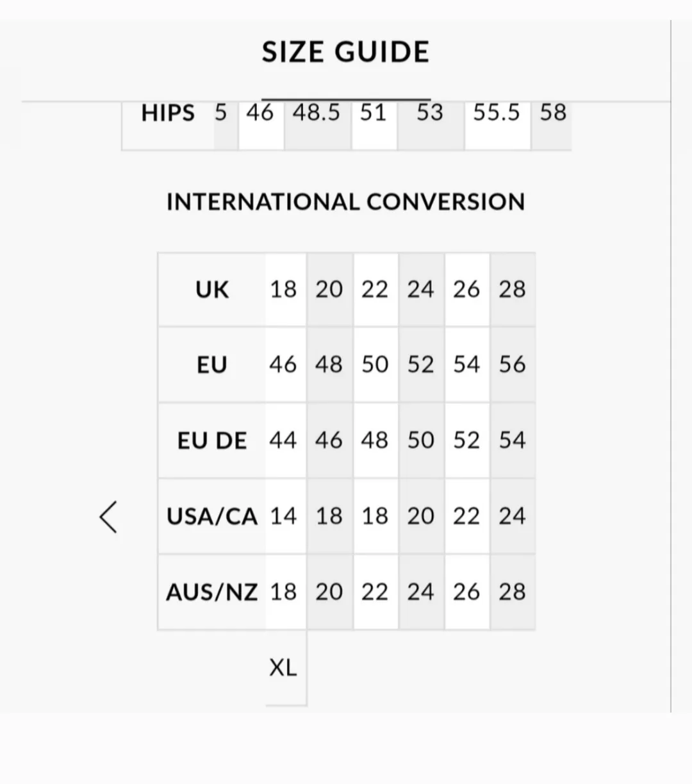The image size is (692, 784).
Task: Click hips measurement 48.5 cell
Action: coord(317,113)
